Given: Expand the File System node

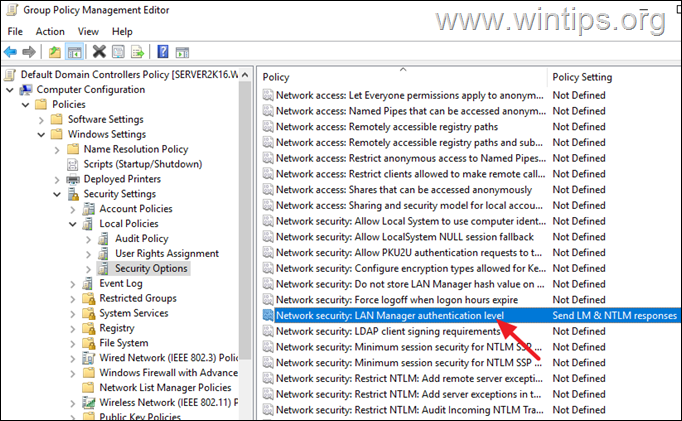Looking at the screenshot, I should click(73, 344).
